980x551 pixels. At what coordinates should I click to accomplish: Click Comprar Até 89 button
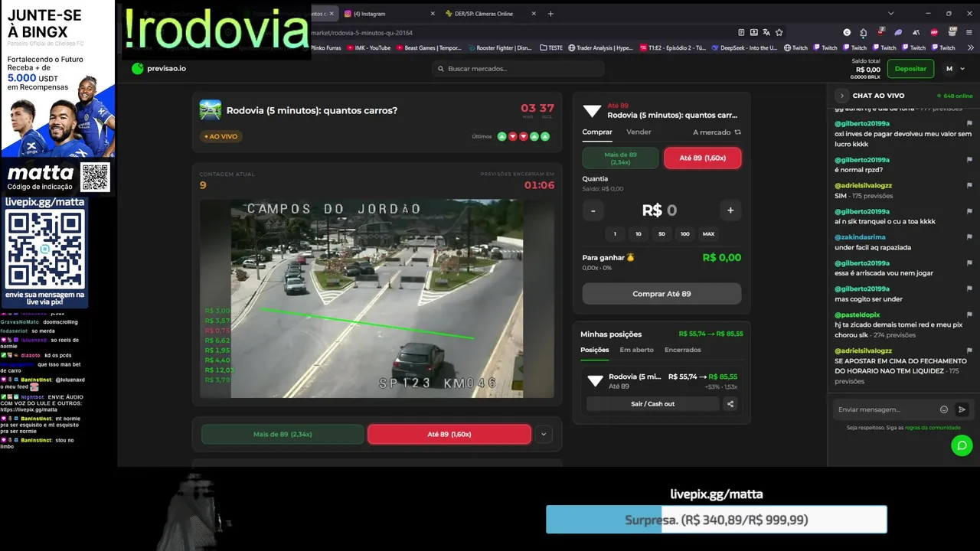pyautogui.click(x=661, y=294)
